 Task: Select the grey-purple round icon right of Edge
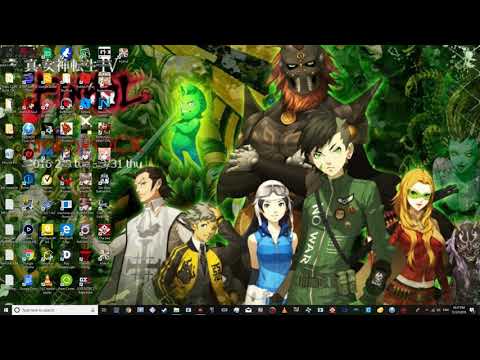click(85, 230)
